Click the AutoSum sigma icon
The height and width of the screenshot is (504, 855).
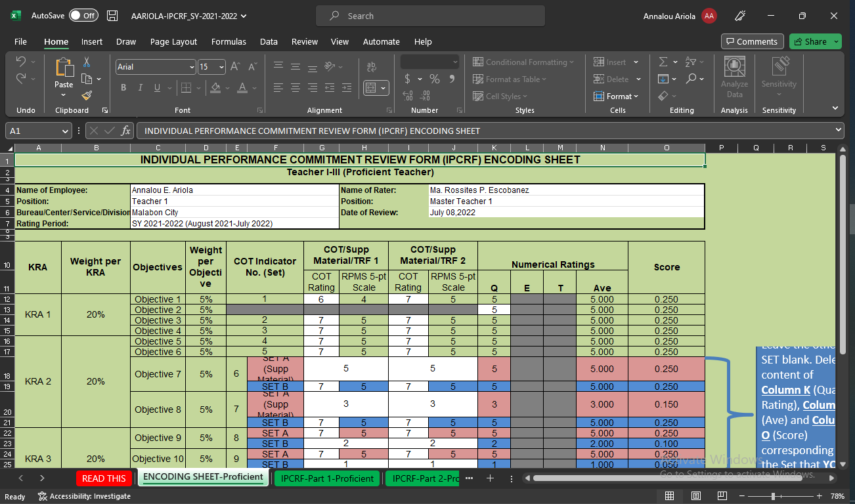coord(663,62)
